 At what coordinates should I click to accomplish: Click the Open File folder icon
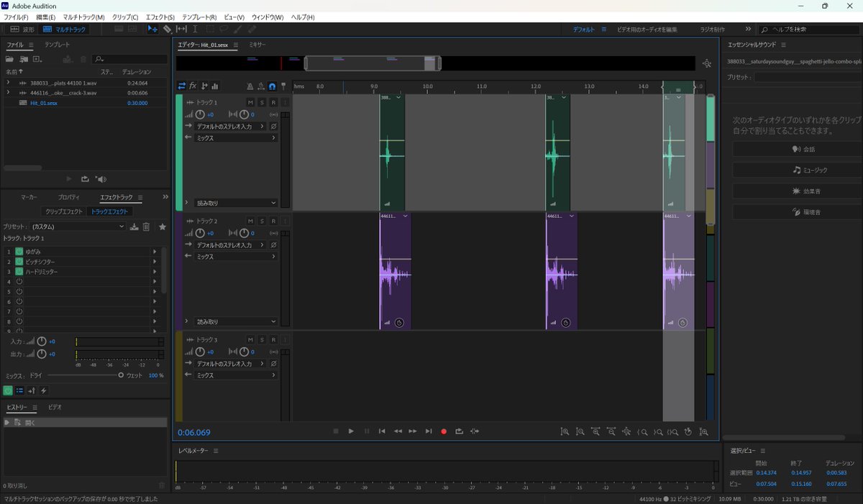10,59
